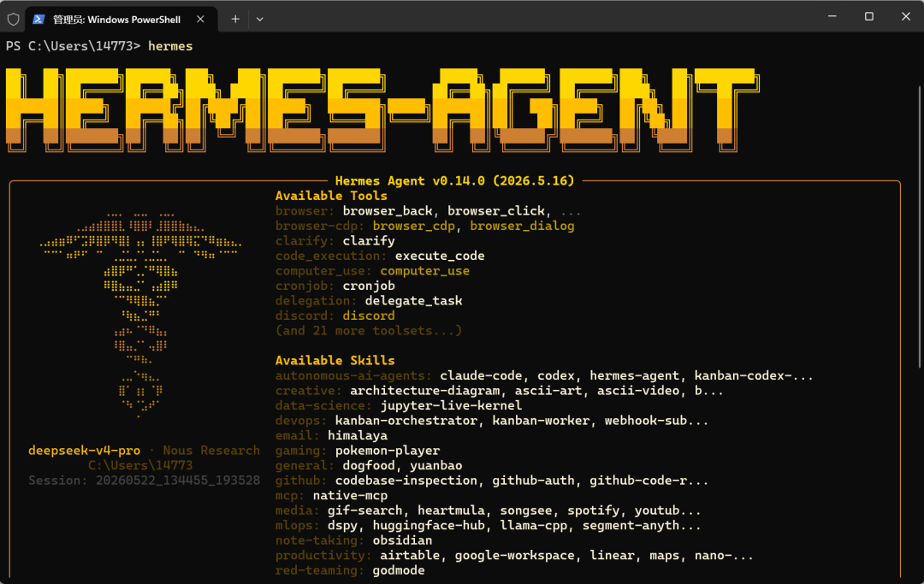Click the PowerShell icon on the tab
Screen dimensions: 924x584
click(x=38, y=20)
